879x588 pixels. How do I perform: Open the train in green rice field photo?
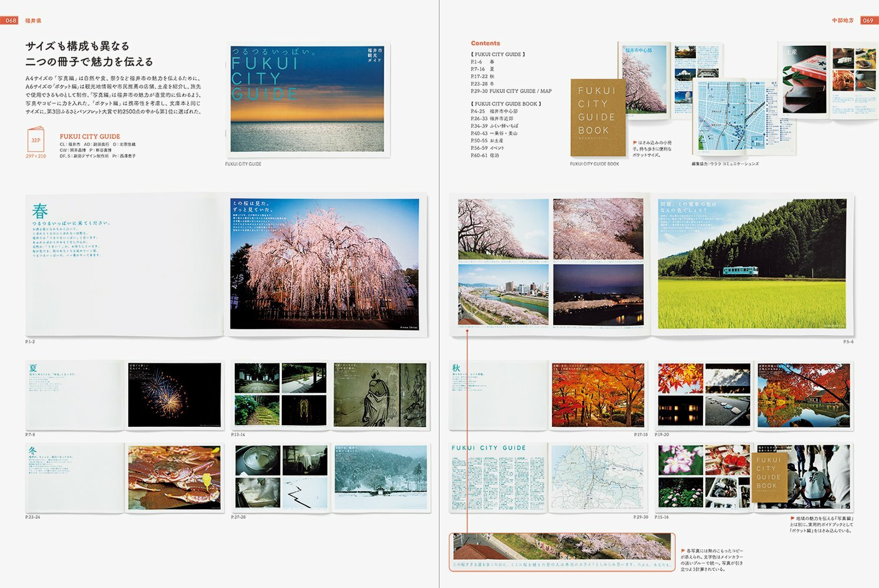pos(752,263)
